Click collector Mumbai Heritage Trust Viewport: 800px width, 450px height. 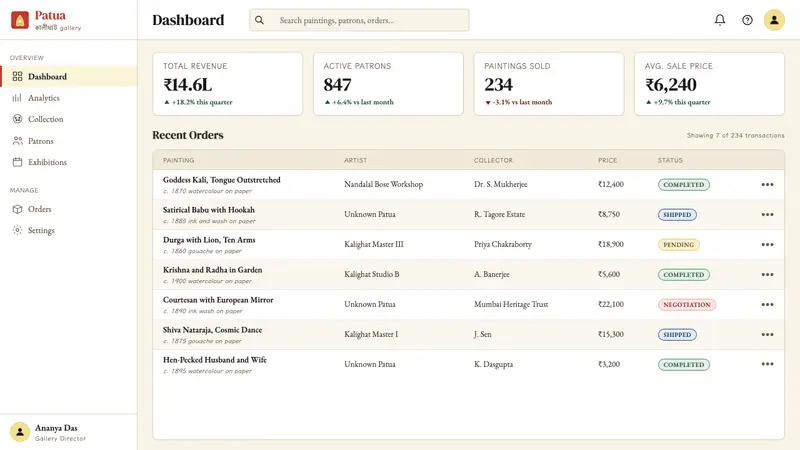pyautogui.click(x=511, y=305)
